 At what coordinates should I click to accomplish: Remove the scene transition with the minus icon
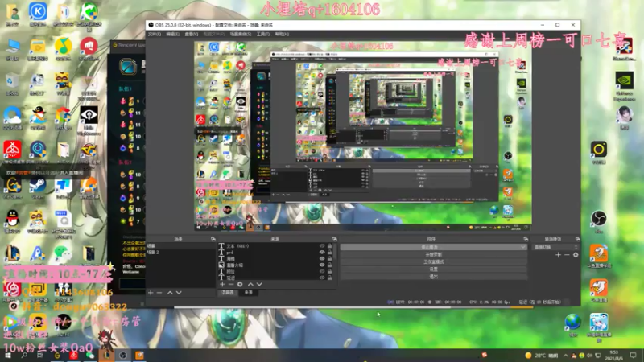567,255
